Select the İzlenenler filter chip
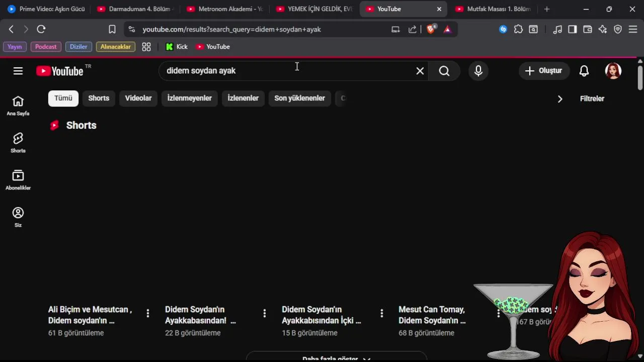Viewport: 644px width, 362px height. pyautogui.click(x=243, y=98)
